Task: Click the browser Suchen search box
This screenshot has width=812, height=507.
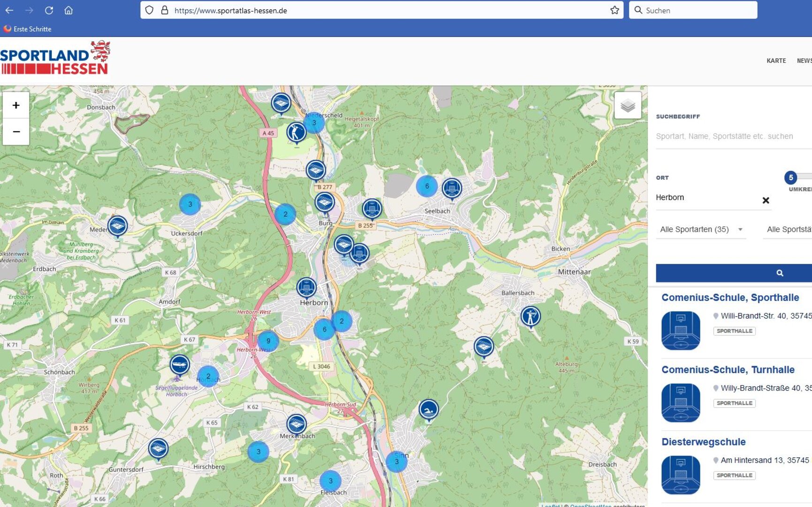Action: pyautogui.click(x=693, y=10)
